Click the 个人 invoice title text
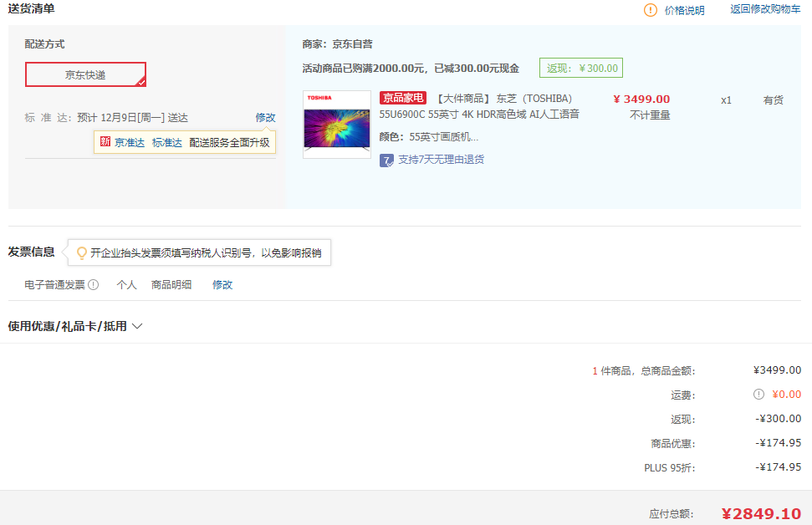The height and width of the screenshot is (525, 812). click(x=126, y=285)
